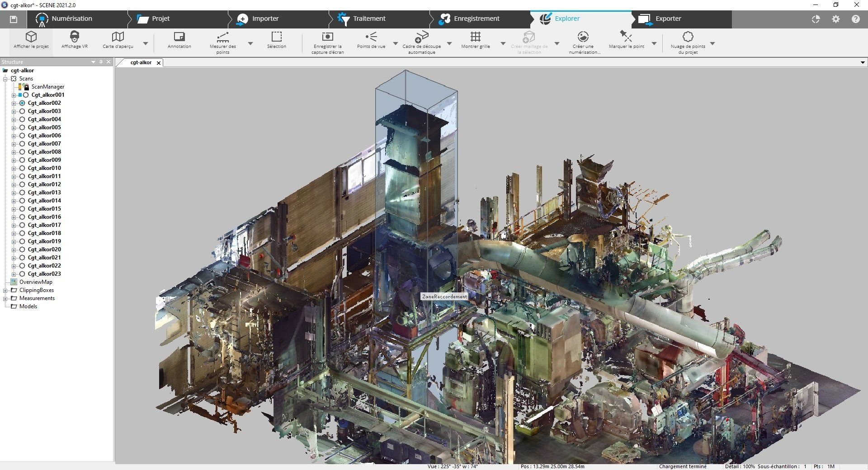Open Nuage de points du projet
This screenshot has width=868, height=470.
(688, 43)
